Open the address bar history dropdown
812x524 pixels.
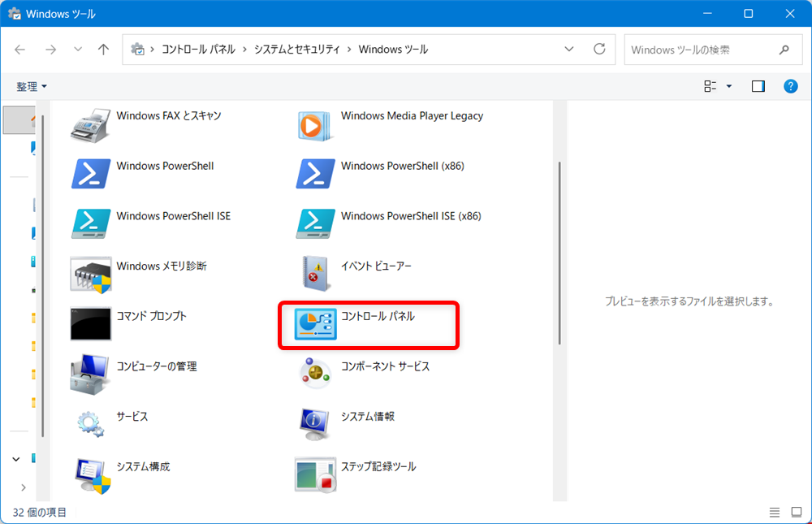pos(569,49)
